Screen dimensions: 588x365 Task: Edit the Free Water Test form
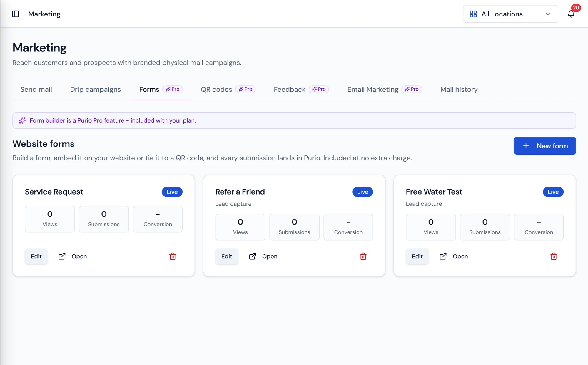click(417, 256)
